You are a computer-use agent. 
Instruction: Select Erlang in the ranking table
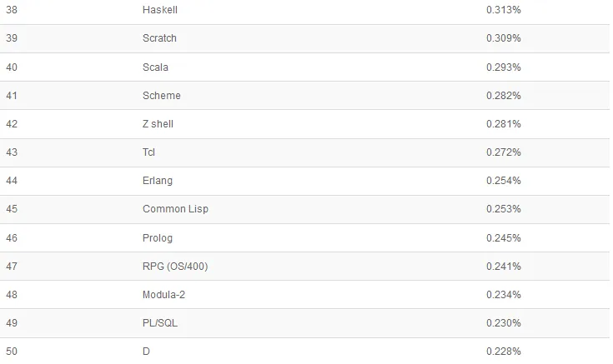(158, 181)
